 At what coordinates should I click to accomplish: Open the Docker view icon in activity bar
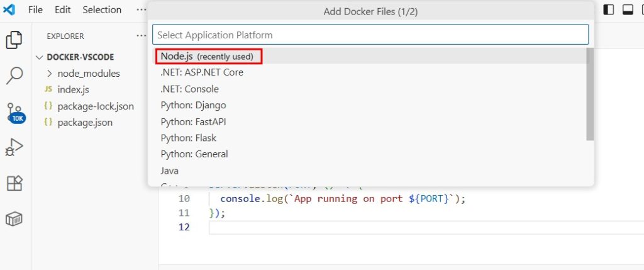click(x=14, y=218)
